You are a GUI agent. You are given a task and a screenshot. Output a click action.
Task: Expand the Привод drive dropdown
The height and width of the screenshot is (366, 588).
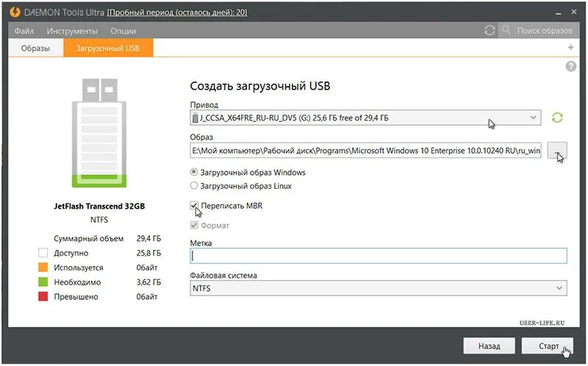click(365, 118)
